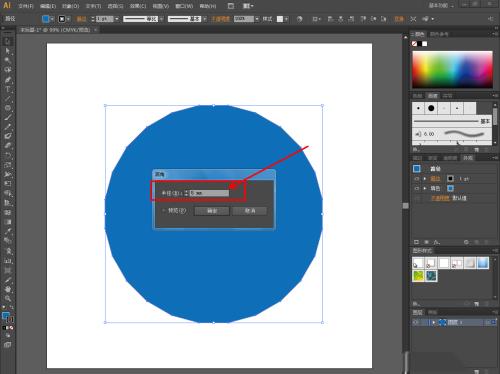Open the Window menu

click(x=184, y=6)
